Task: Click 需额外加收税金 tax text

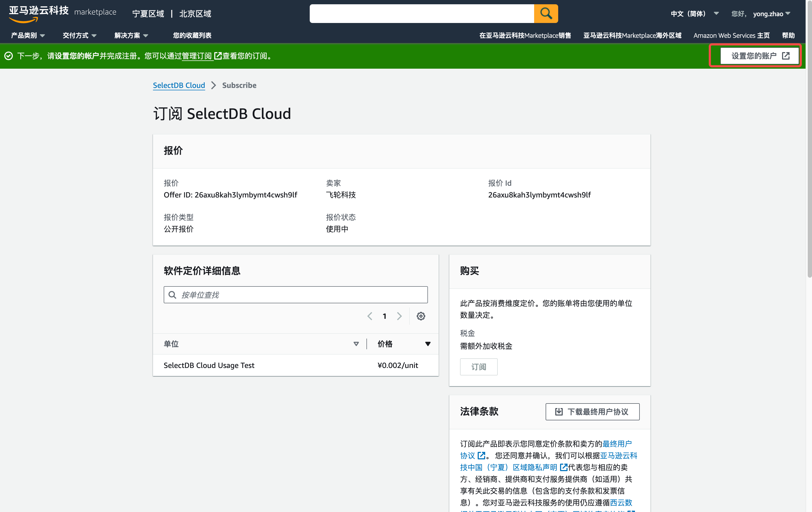Action: [x=486, y=346]
